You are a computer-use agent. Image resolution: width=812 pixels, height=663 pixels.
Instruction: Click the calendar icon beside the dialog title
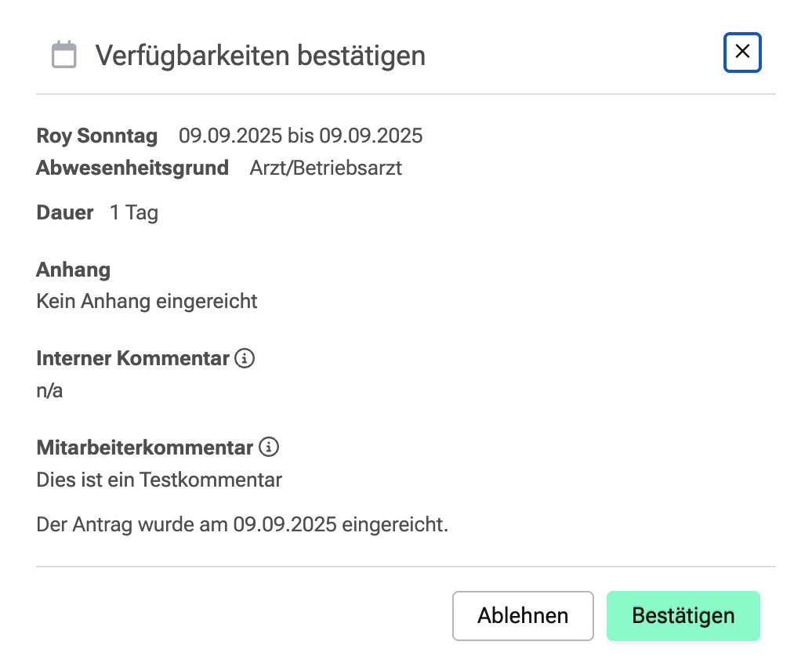pyautogui.click(x=64, y=56)
